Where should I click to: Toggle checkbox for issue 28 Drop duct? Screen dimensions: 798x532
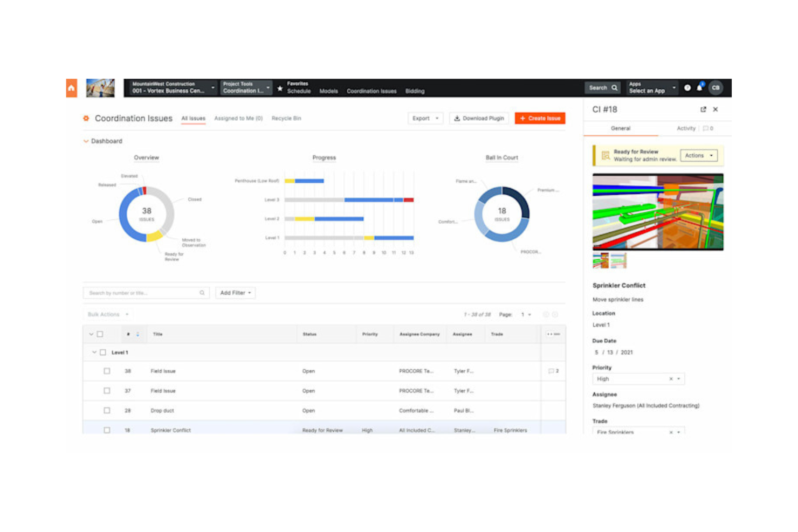pos(107,411)
